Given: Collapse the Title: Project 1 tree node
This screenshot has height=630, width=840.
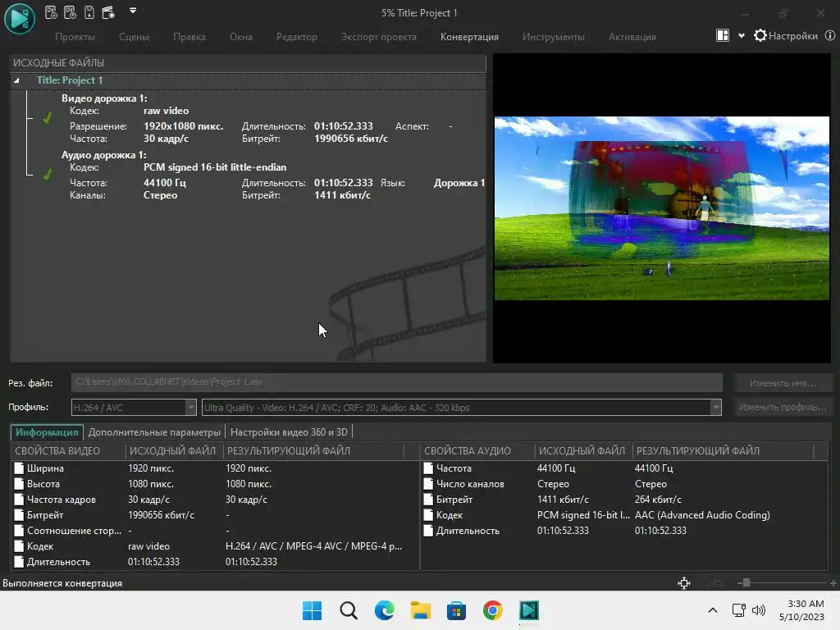Looking at the screenshot, I should point(16,80).
